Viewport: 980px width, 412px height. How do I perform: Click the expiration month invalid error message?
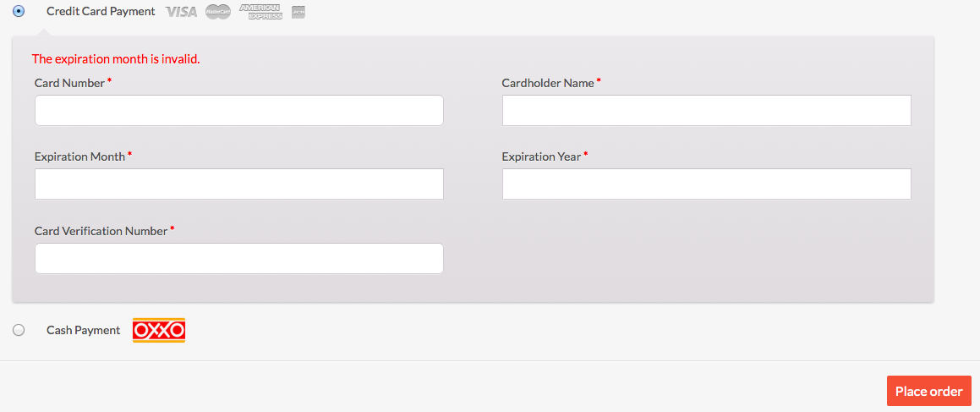tap(116, 59)
